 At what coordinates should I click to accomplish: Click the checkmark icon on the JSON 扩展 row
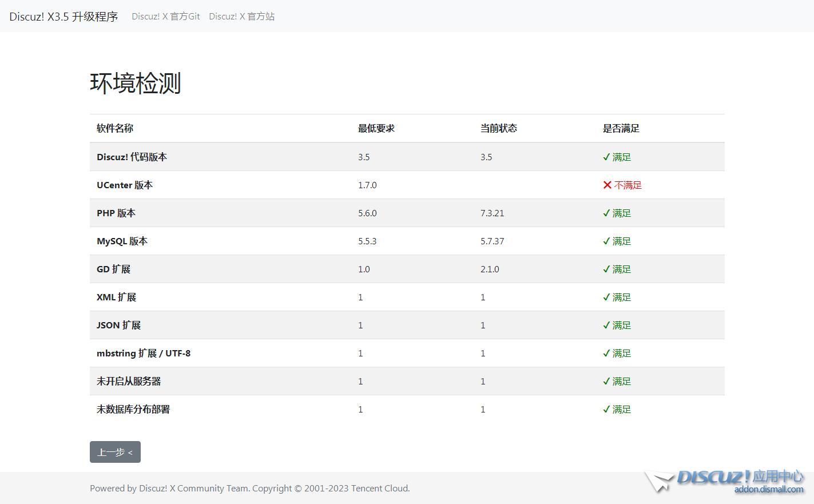pyautogui.click(x=606, y=325)
